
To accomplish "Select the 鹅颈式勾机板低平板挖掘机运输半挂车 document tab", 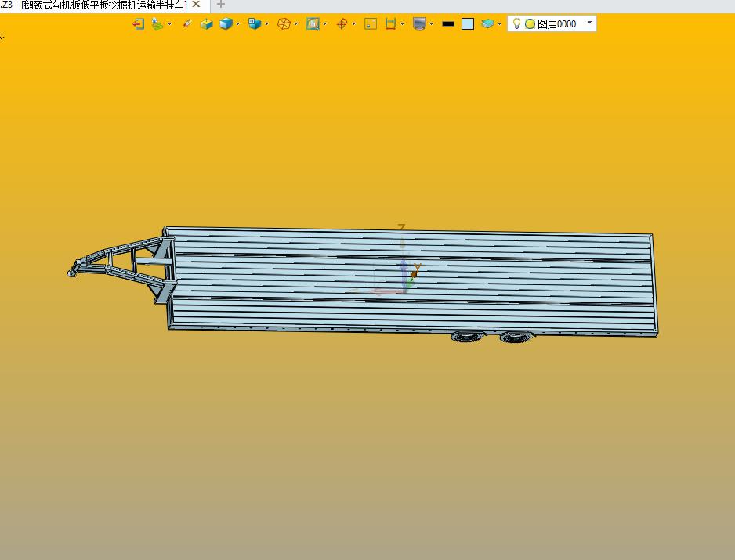I will click(x=104, y=5).
